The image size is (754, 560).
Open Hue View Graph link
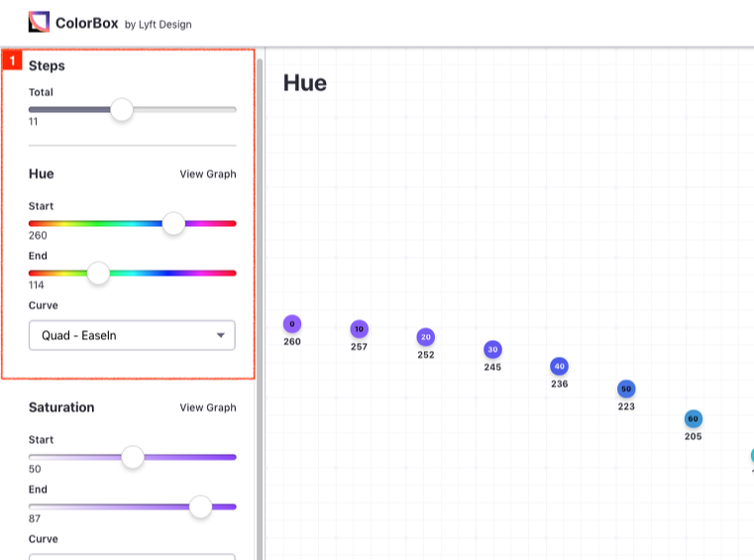tap(208, 174)
